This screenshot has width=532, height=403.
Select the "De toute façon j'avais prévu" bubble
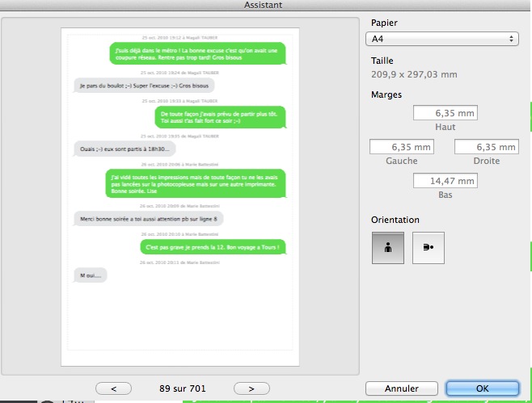tap(220, 117)
